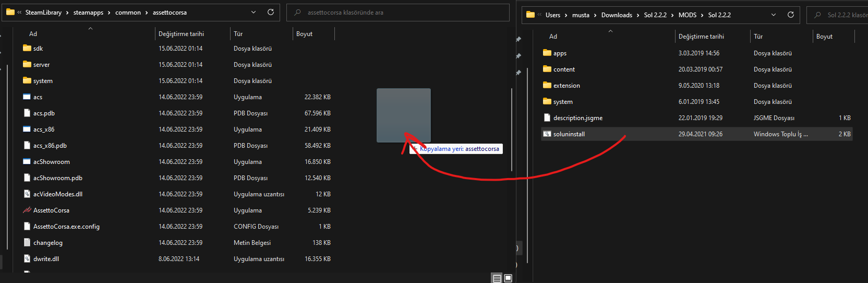Navigate to SteamLibrary in the address bar
Screen dimensions: 868x283
[43, 13]
